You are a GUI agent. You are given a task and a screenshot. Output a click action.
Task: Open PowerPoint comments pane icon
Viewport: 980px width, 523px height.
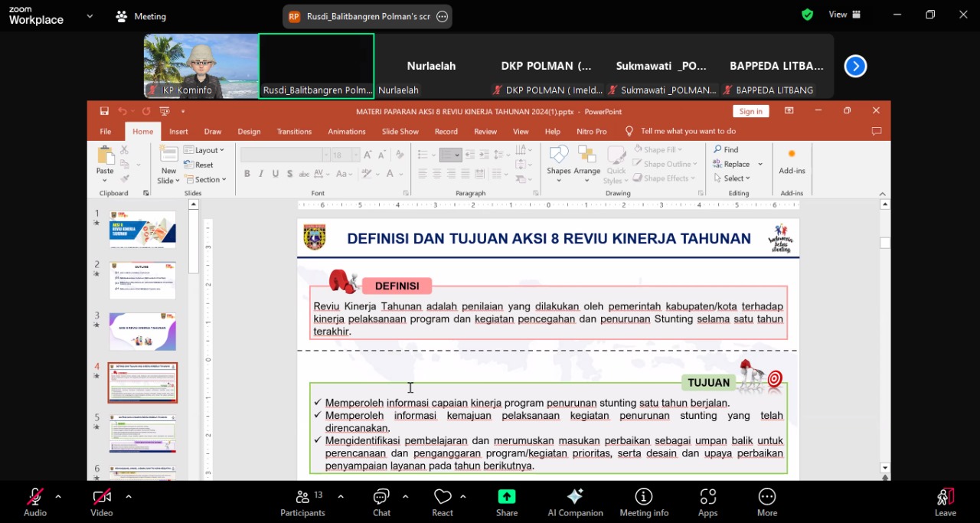877,131
